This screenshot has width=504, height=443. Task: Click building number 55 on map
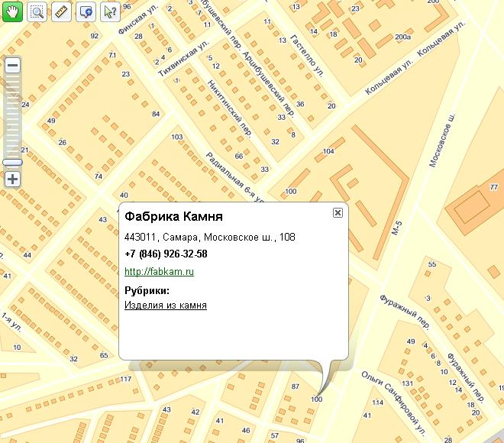pyautogui.click(x=432, y=264)
